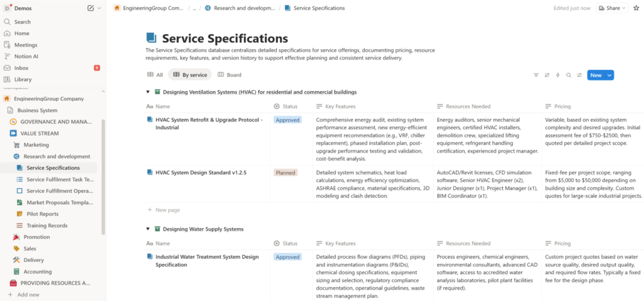
Task: Open the dropdown arrow beside New button
Action: [x=610, y=75]
